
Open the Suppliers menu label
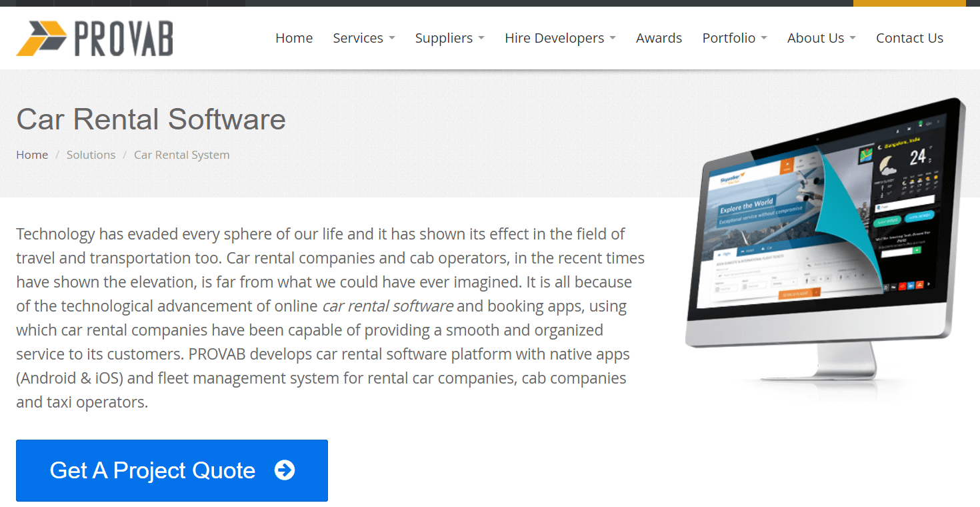(x=444, y=38)
